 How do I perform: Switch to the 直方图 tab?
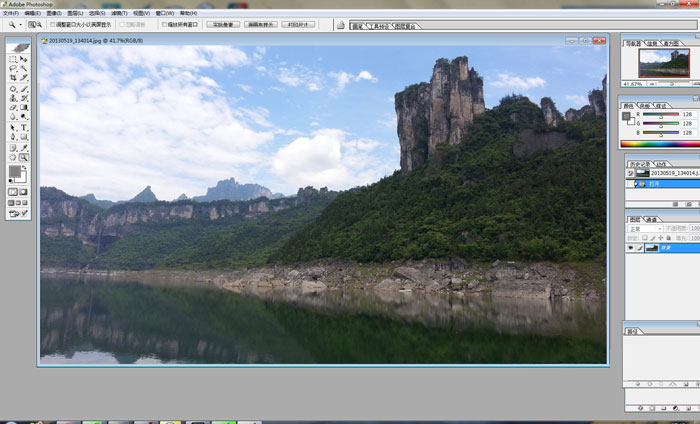[x=671, y=43]
